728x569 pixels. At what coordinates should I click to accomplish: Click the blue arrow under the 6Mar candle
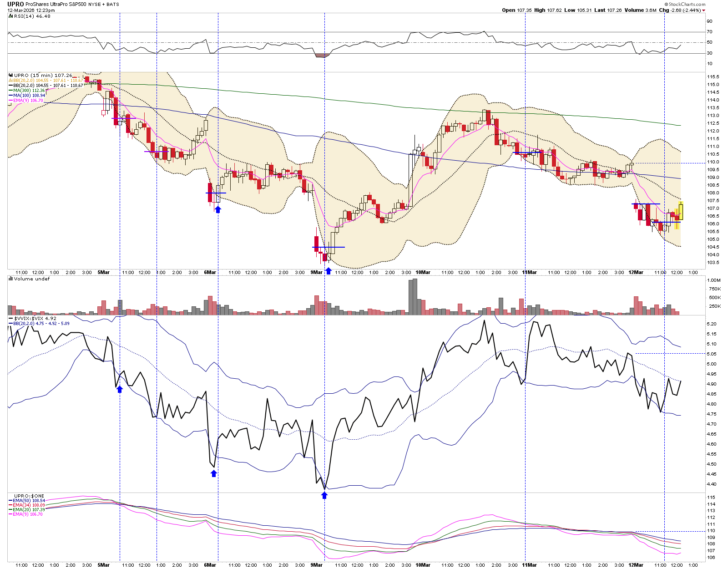(x=218, y=209)
